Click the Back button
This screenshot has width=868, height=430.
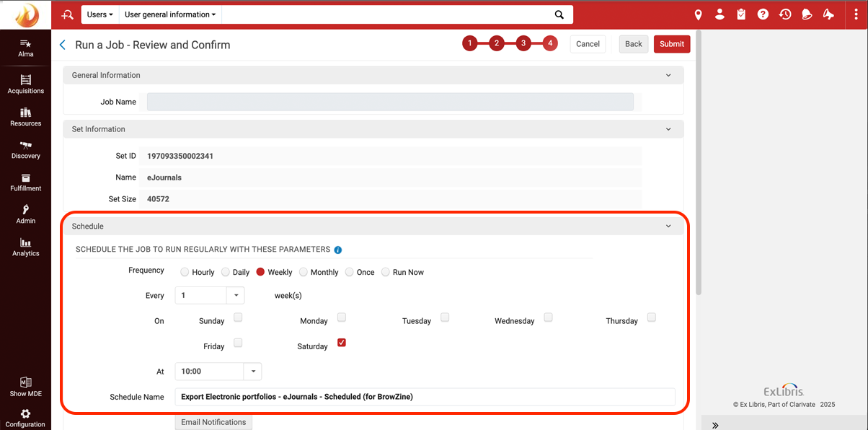coord(634,44)
